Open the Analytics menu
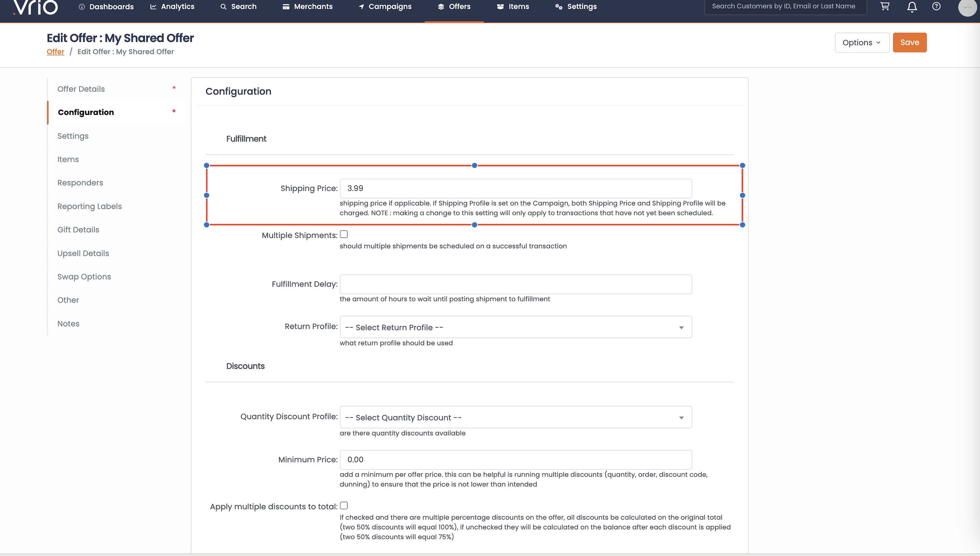This screenshot has width=980, height=556. pyautogui.click(x=172, y=7)
